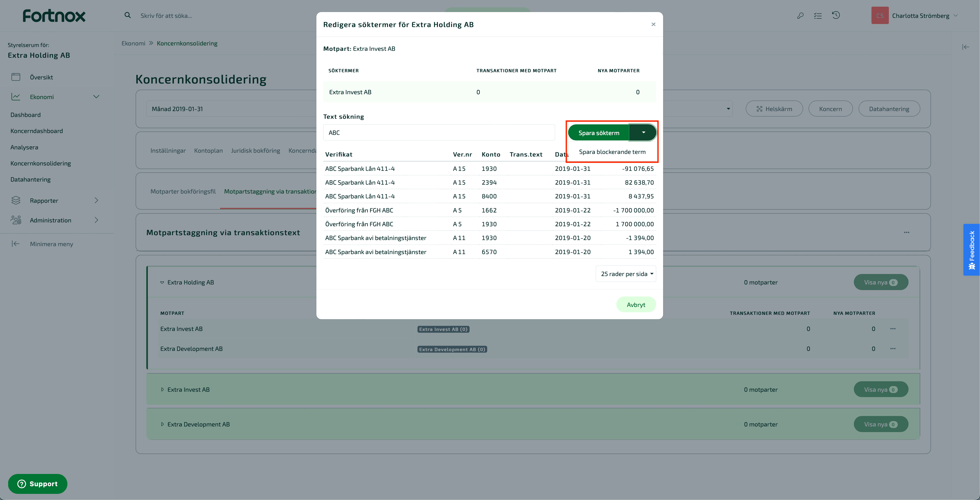
Task: Click the Konto column header
Action: [x=491, y=154]
